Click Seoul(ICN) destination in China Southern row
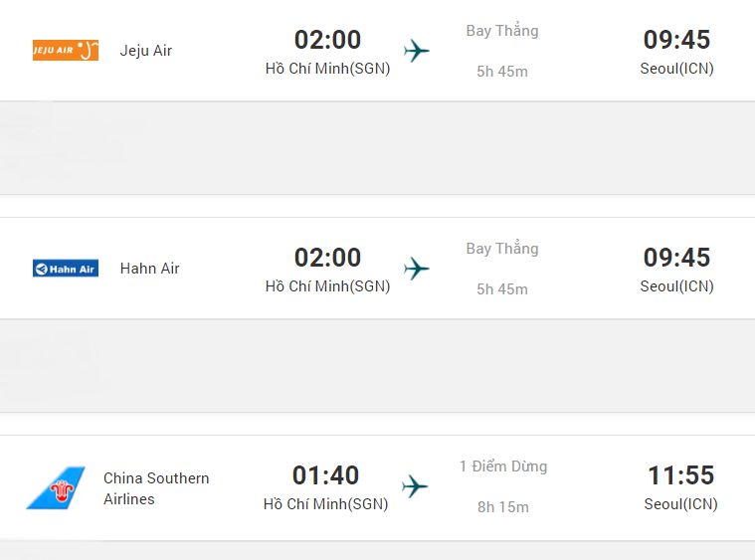Image resolution: width=755 pixels, height=560 pixels. pyautogui.click(x=680, y=504)
